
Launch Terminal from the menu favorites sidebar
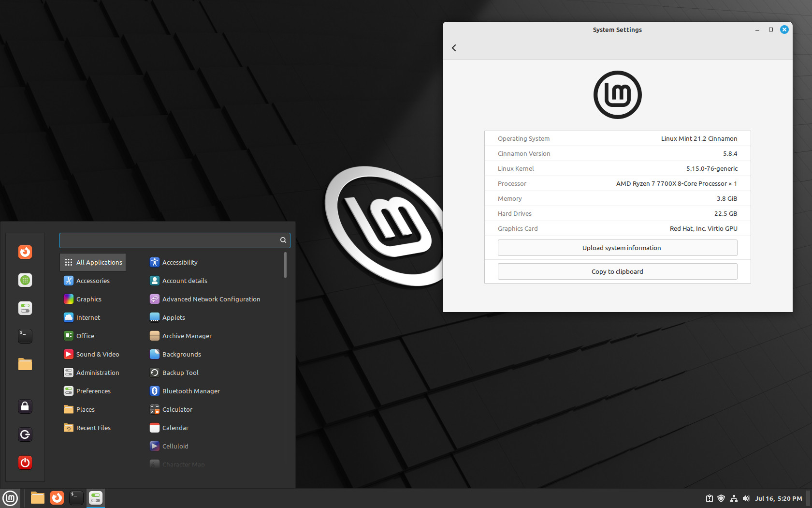coord(25,336)
